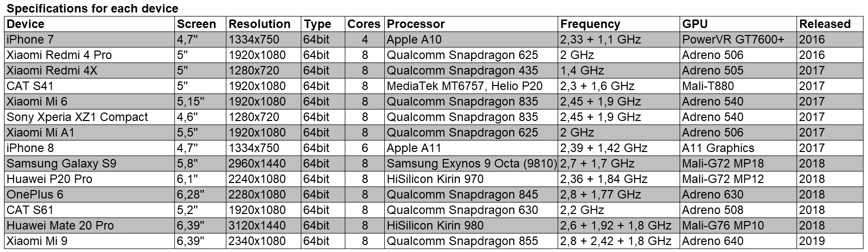Screen dimensions: 868x252
Task: Click the GPU column header
Action: [x=695, y=24]
